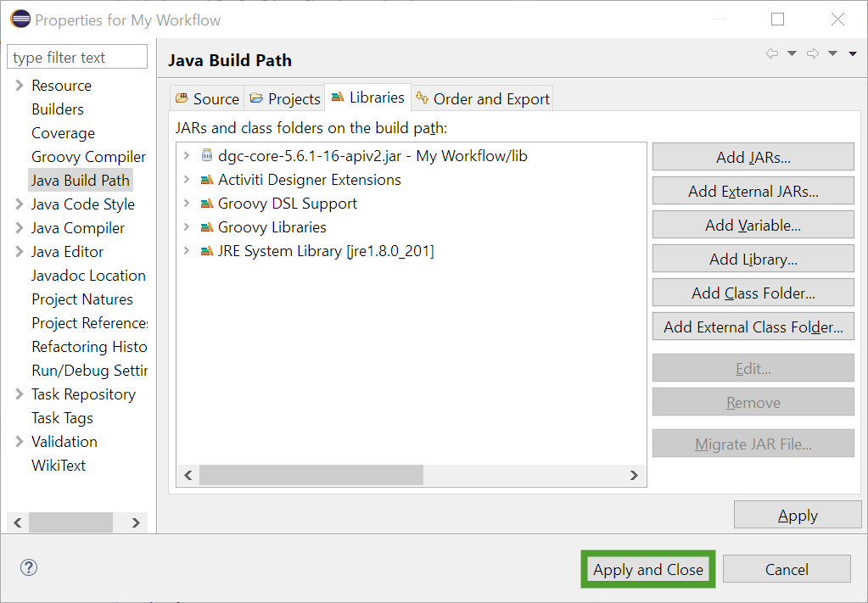Screen dimensions: 868x603
Task: Expand the Task Repository node
Action: 20,394
